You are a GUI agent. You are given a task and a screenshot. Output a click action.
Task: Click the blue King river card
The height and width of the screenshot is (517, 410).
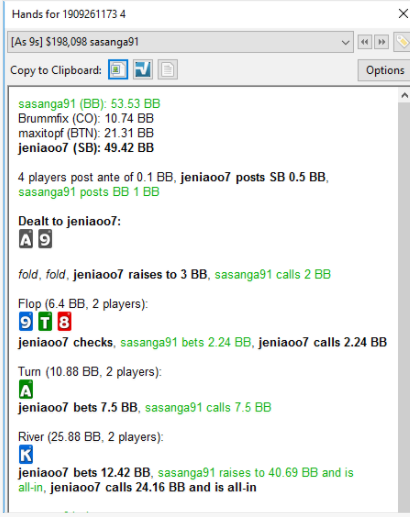point(26,455)
